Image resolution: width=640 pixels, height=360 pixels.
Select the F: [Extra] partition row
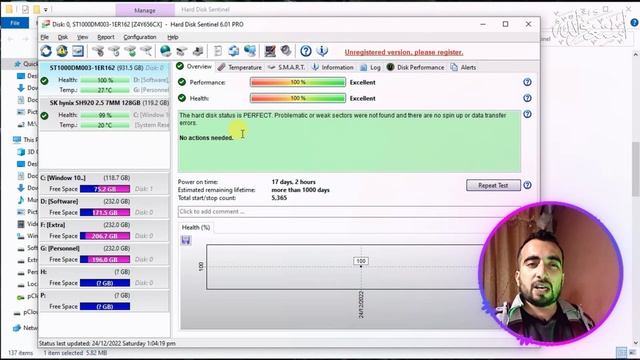click(104, 230)
